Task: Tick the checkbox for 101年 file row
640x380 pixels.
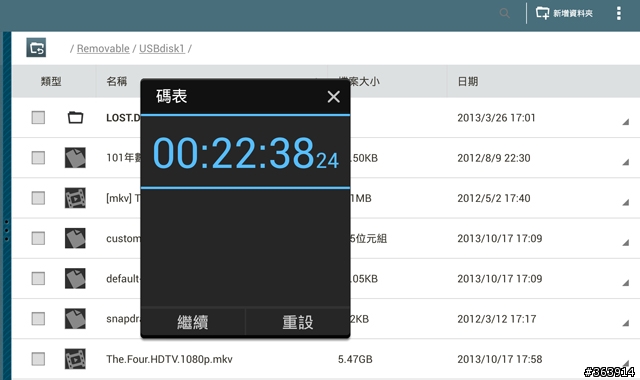Action: 38,158
